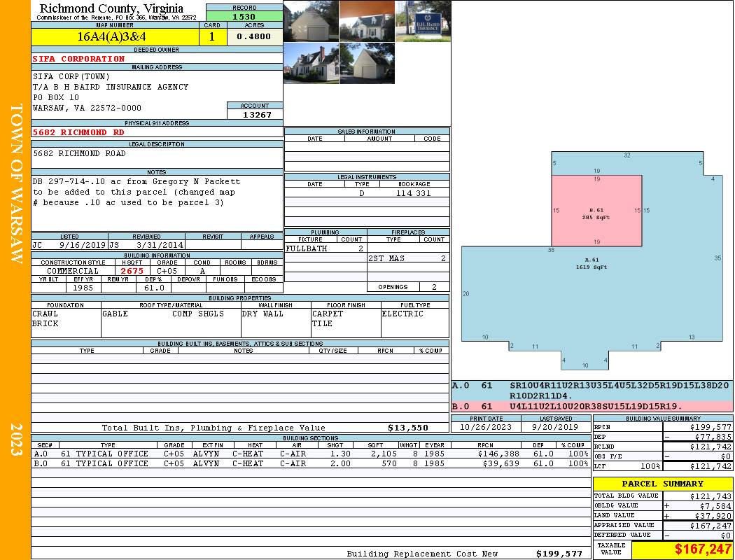Open the bottom-left house exterior photo
Image resolution: width=735 pixels, height=560 pixels.
311,63
